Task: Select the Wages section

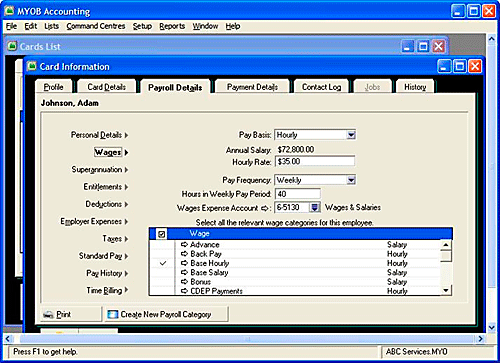Action: click(111, 152)
